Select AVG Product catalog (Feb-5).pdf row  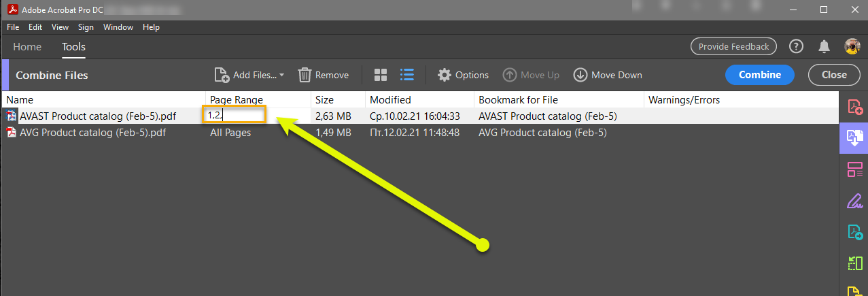point(93,133)
